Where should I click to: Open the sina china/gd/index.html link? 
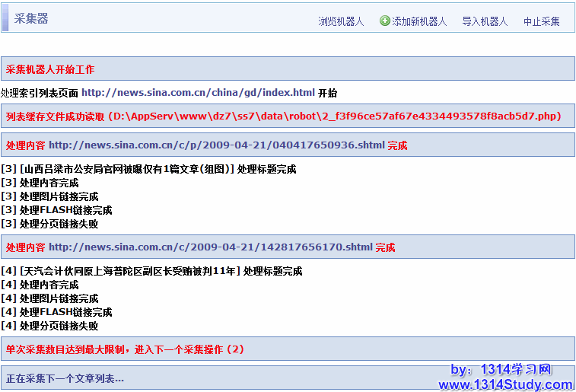[198, 93]
